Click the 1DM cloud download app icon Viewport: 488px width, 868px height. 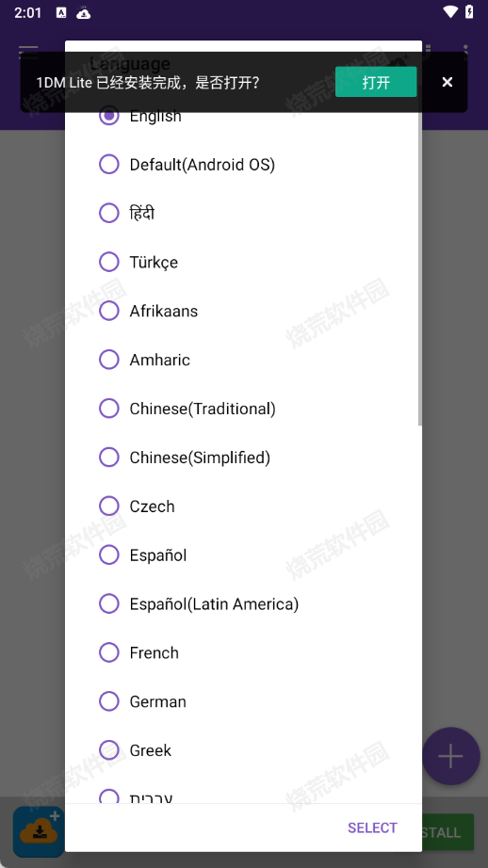(x=39, y=831)
